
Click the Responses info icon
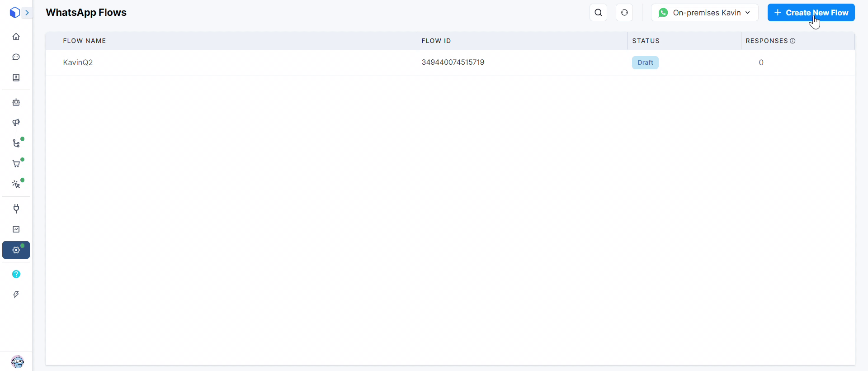(x=793, y=41)
